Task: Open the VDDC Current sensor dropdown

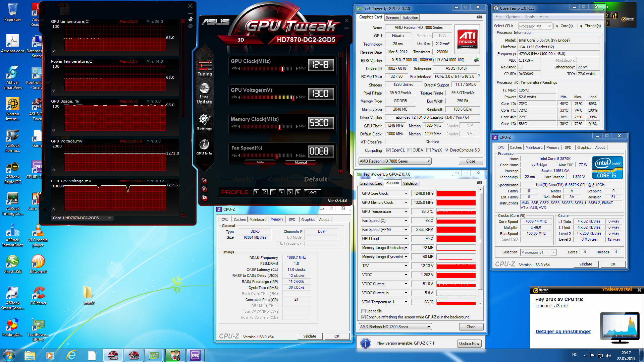Action: 406,284
